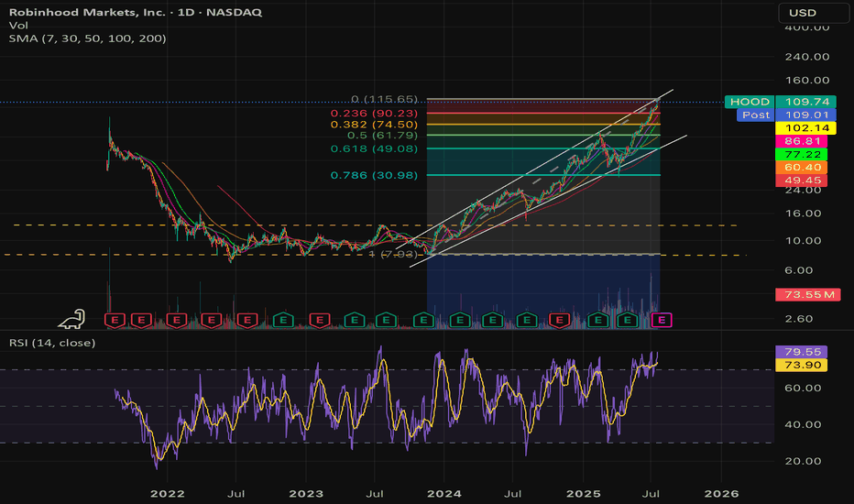Click the purple 79.55 RSI value label
This screenshot has width=854, height=504.
click(x=802, y=352)
